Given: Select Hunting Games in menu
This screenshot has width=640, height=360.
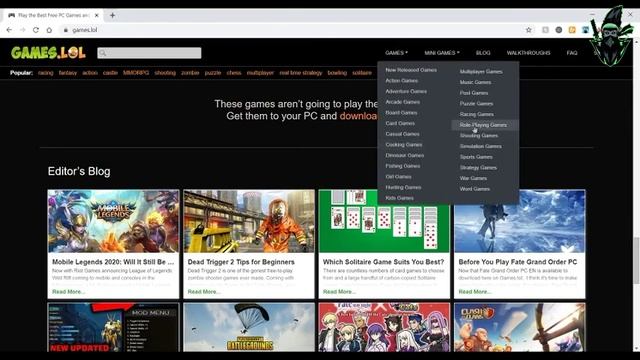Looking at the screenshot, I should tap(403, 187).
